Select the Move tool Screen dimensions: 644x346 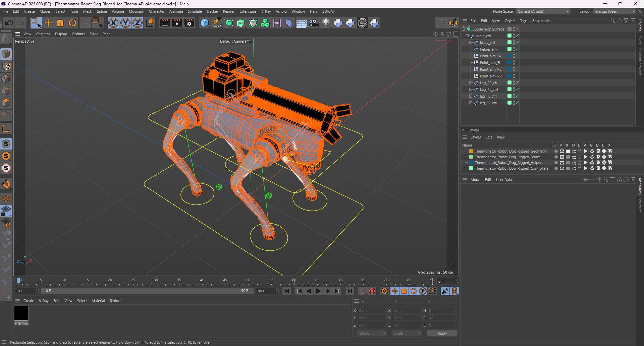point(48,23)
